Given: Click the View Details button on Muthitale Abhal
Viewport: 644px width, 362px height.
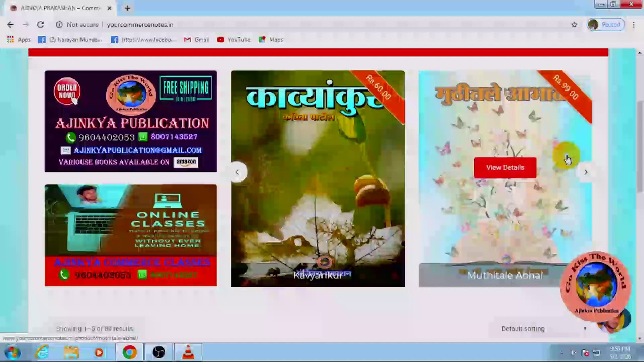Looking at the screenshot, I should click(x=505, y=167).
